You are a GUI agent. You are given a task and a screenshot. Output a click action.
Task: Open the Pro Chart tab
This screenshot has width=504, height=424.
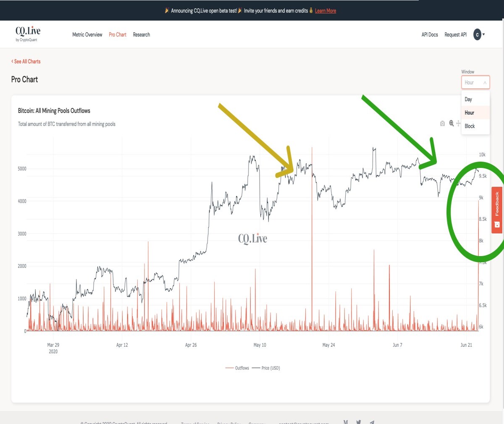click(x=118, y=35)
